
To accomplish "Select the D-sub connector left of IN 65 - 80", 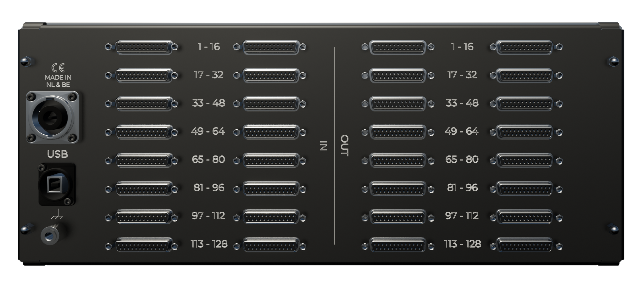I will point(144,160).
